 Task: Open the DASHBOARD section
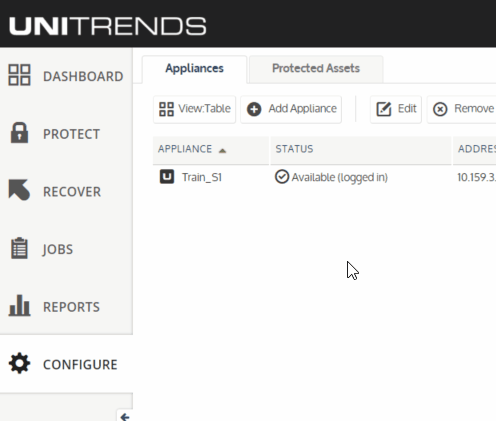[x=66, y=76]
